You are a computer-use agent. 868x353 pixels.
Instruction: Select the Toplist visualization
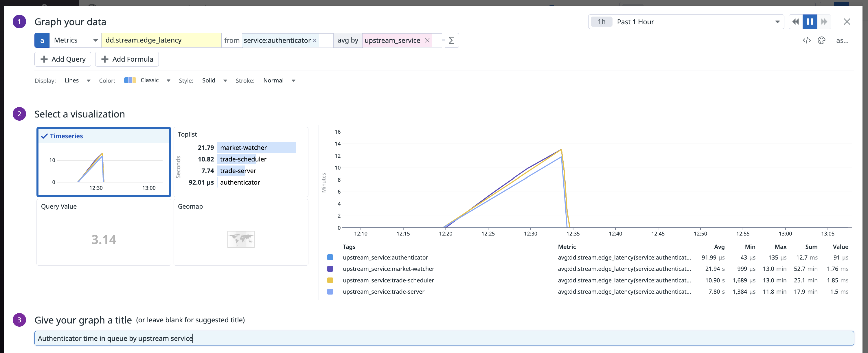point(241,162)
